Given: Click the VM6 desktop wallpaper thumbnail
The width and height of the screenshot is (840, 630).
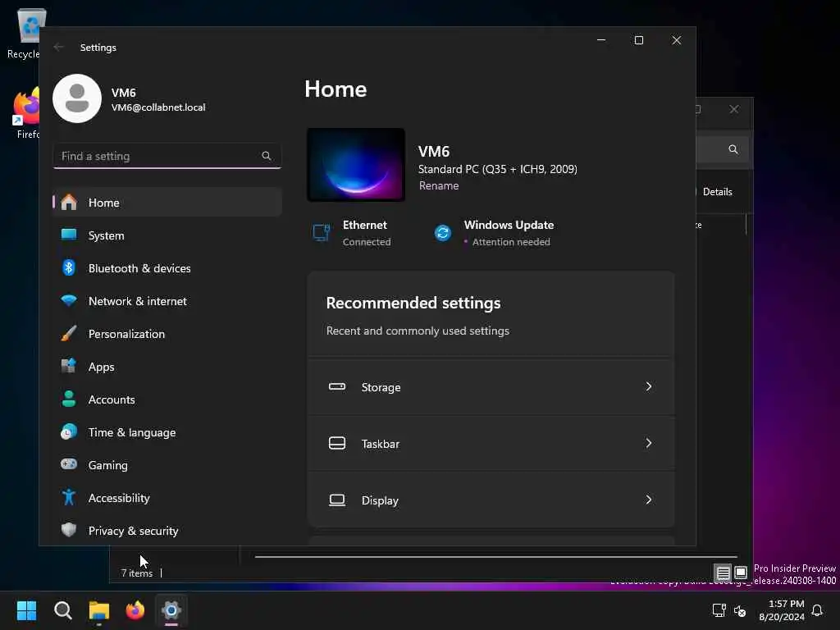Looking at the screenshot, I should [x=356, y=165].
